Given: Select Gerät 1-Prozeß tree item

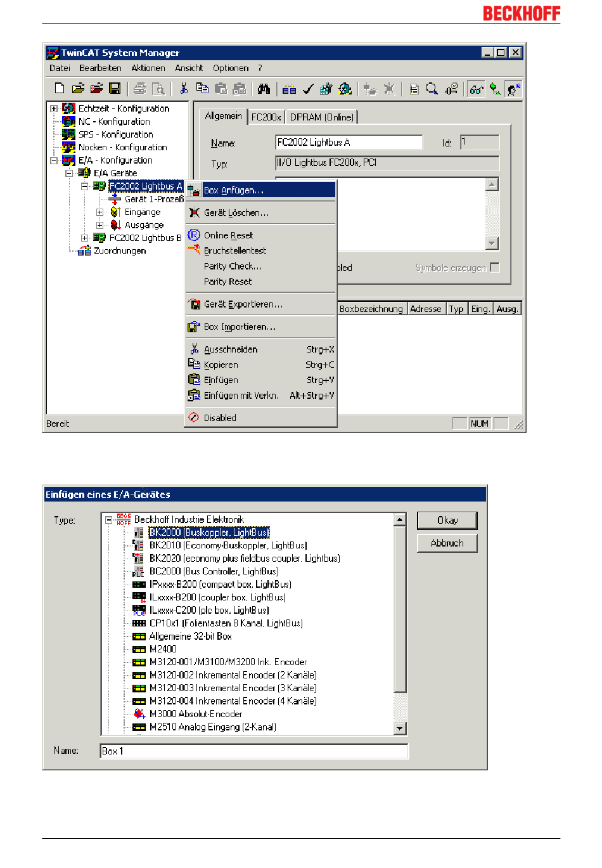Looking at the screenshot, I should tap(154, 199).
